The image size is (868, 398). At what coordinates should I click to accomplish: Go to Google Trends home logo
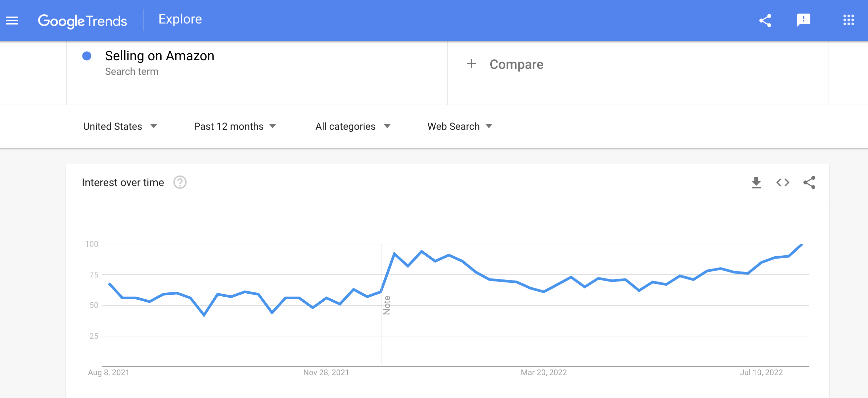pyautogui.click(x=82, y=21)
